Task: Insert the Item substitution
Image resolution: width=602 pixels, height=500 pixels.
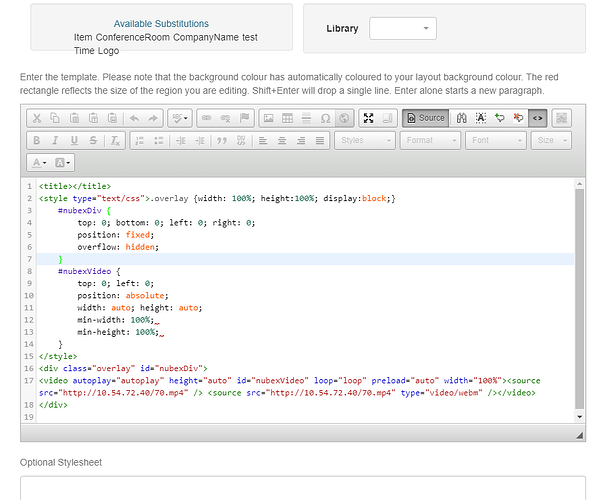Action: pyautogui.click(x=83, y=37)
